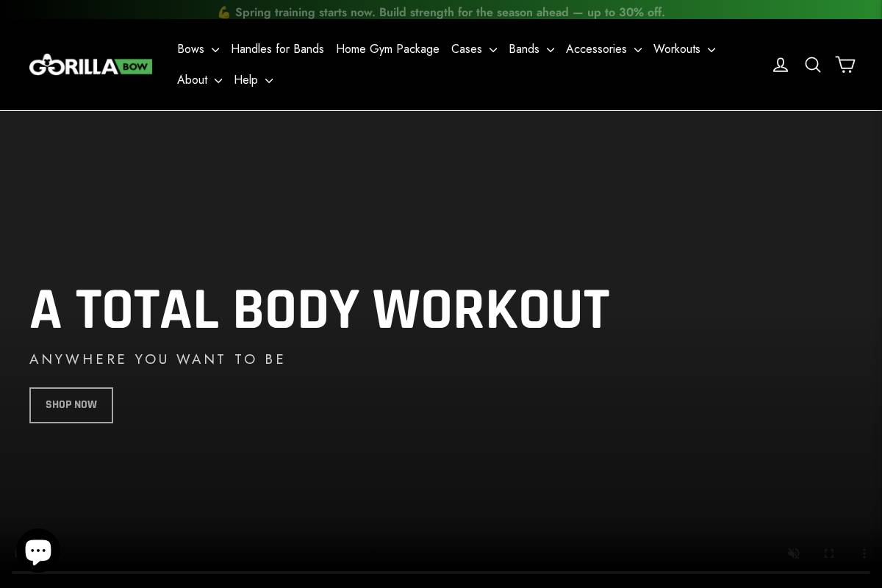
Task: Click the search magnifier icon
Action: coord(813,65)
